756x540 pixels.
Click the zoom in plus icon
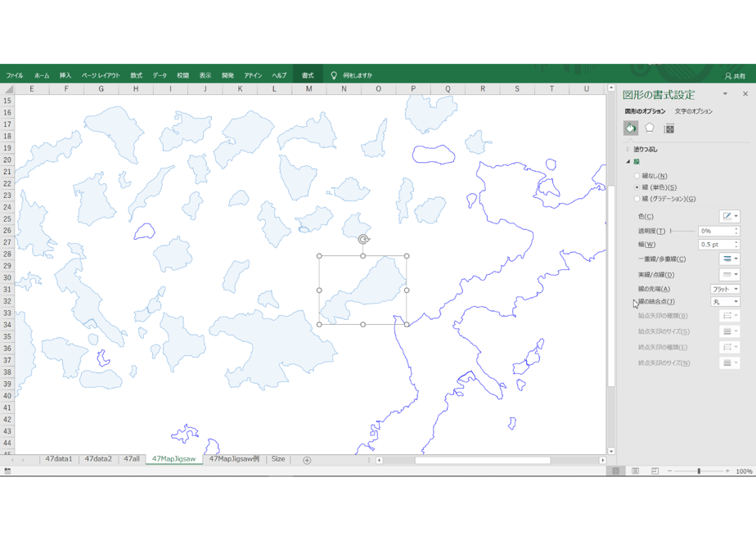pyautogui.click(x=727, y=471)
